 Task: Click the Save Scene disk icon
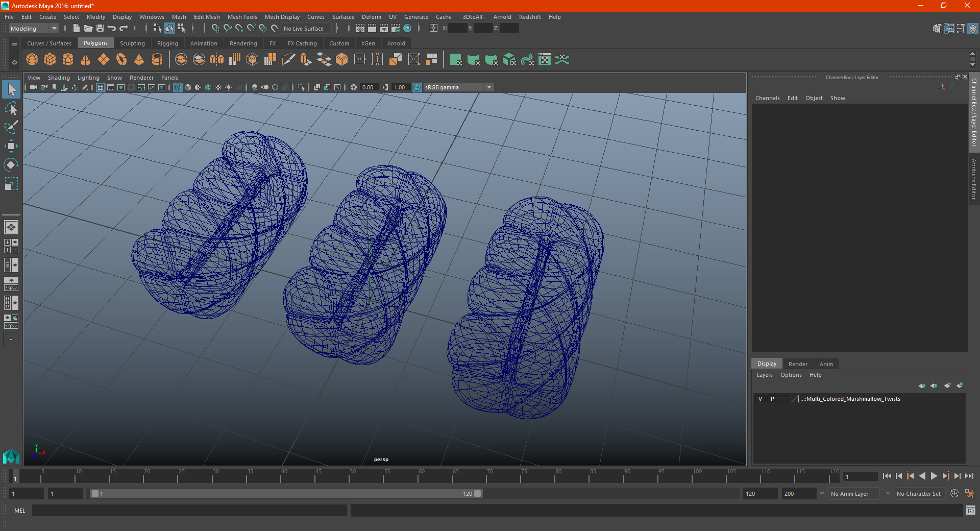coord(100,29)
